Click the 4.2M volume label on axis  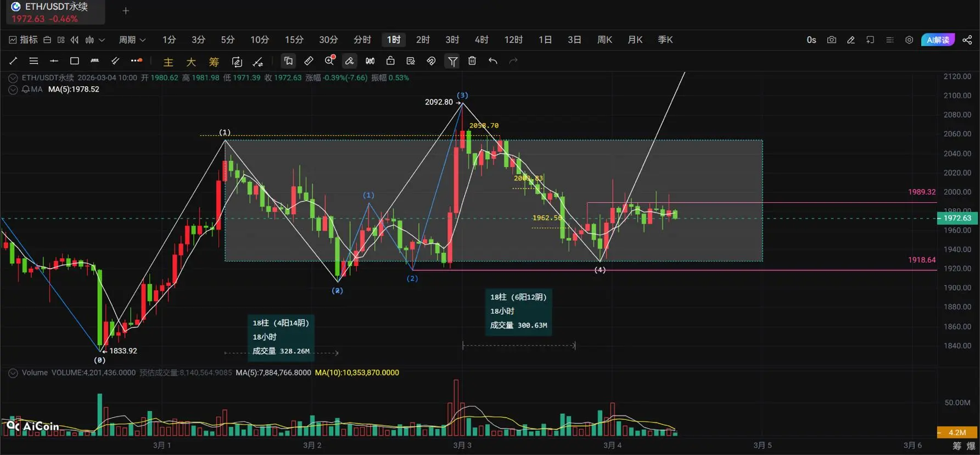[x=957, y=432]
